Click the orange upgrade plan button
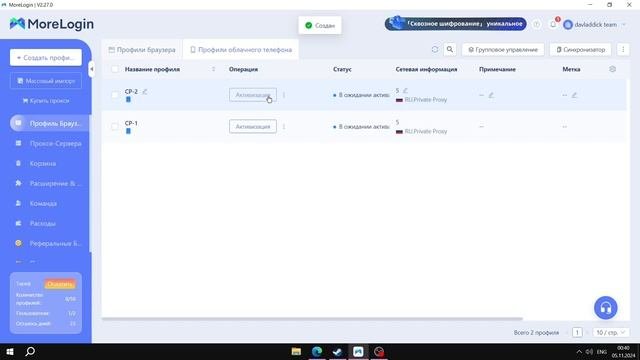Screen dimensions: 640x360 click(60, 284)
